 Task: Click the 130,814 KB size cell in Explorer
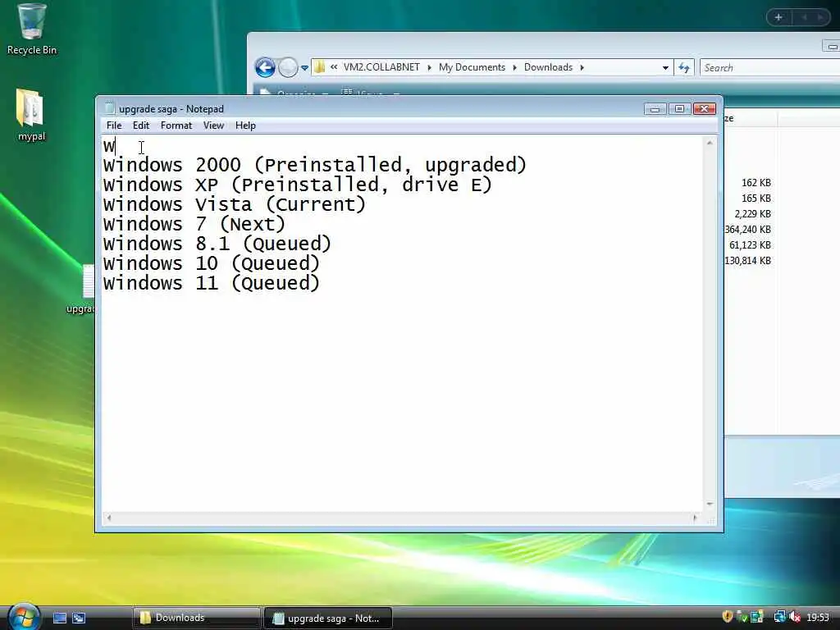(748, 260)
